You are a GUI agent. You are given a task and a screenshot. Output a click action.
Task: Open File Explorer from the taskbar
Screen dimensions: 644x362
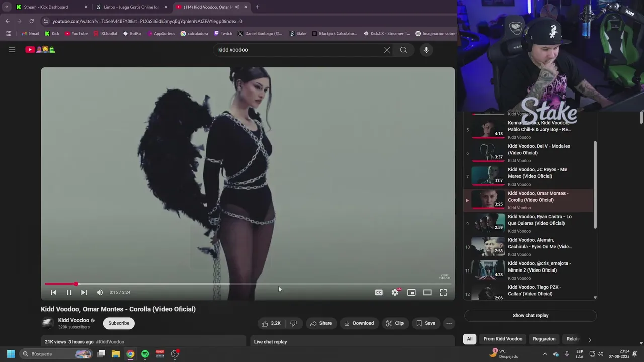coord(115,354)
